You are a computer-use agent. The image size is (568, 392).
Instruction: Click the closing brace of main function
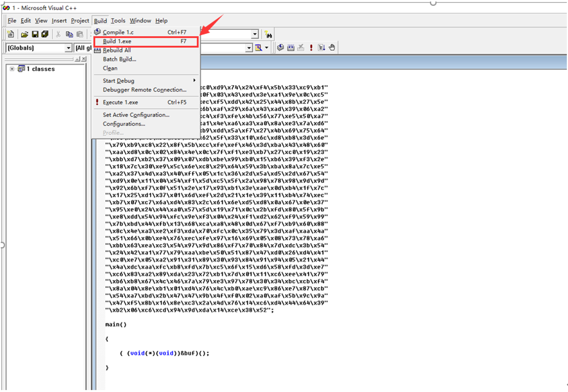tap(107, 368)
